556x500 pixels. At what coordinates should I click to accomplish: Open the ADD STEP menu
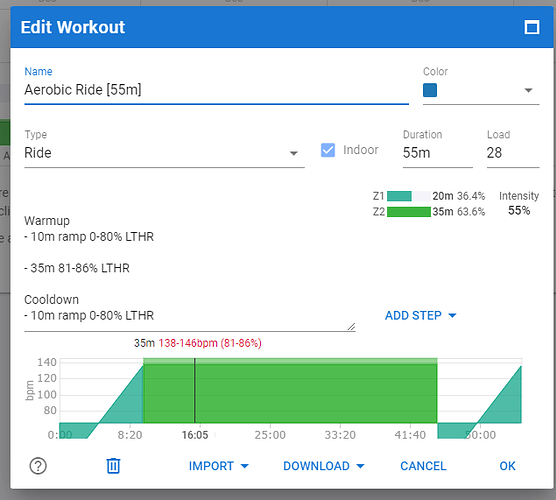421,315
